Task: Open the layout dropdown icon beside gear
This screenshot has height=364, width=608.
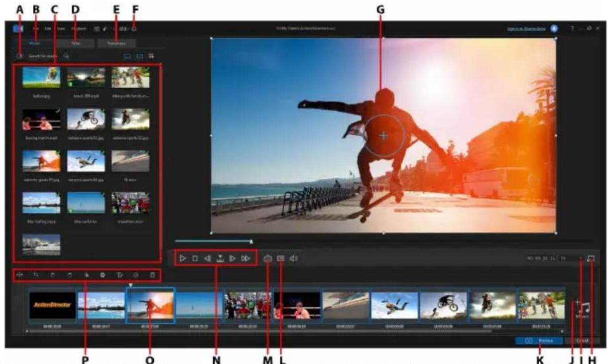Action: [x=124, y=29]
